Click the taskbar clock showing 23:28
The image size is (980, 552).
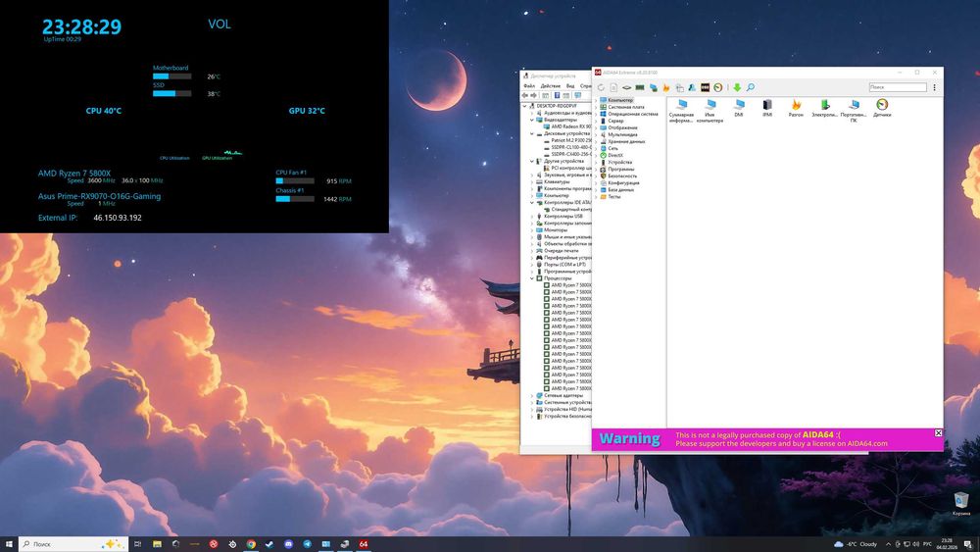pos(947,544)
